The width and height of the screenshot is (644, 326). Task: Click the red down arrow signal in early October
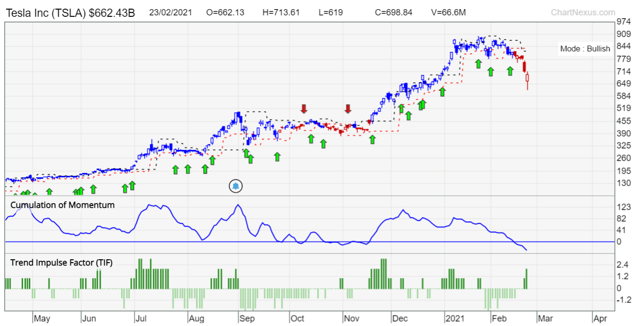click(304, 109)
